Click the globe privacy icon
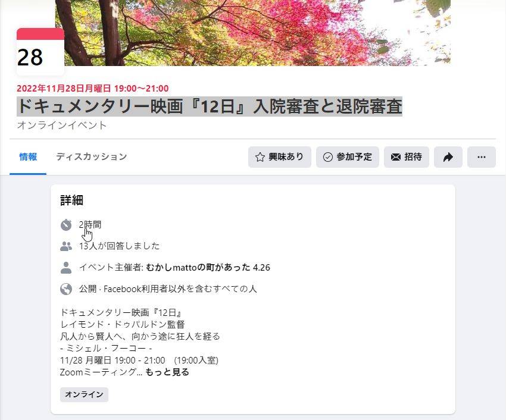This screenshot has height=420, width=506. [x=66, y=289]
